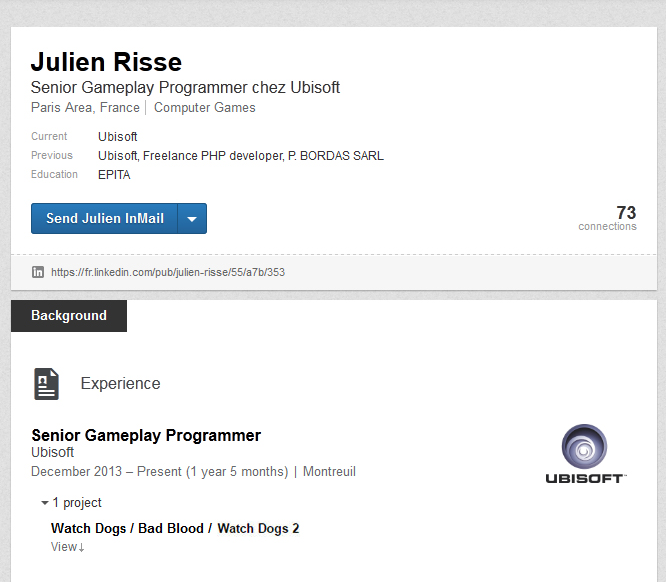The height and width of the screenshot is (582, 666).
Task: Click the Experience section heading
Action: (121, 384)
